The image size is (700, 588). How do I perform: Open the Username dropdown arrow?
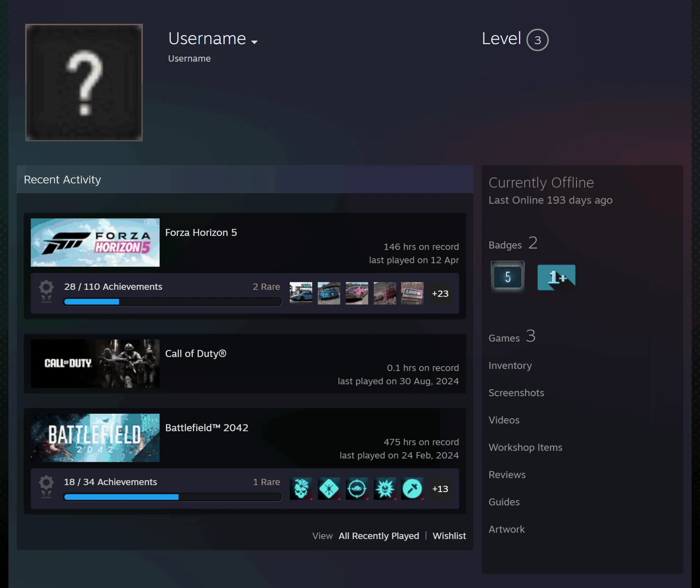point(254,42)
